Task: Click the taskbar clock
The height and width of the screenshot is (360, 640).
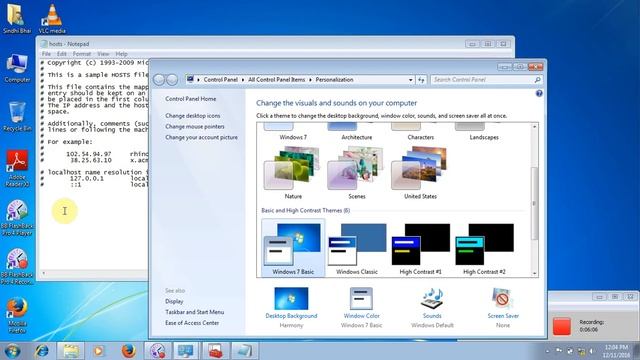Action: click(x=616, y=351)
